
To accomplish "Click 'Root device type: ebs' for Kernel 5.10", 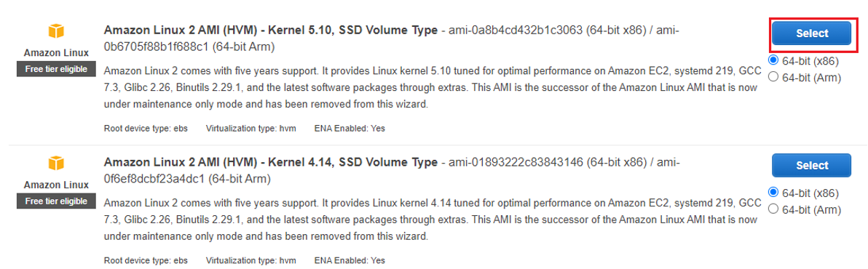I will click(x=146, y=128).
